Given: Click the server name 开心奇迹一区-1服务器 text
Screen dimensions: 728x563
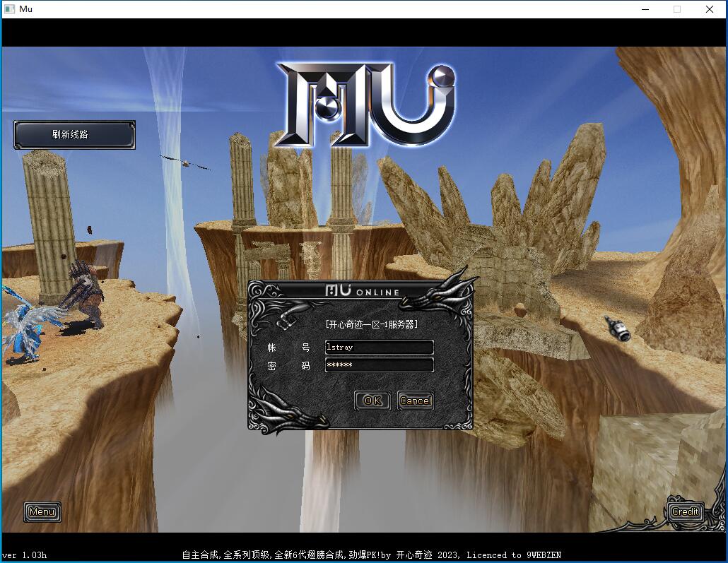Looking at the screenshot, I should pos(372,324).
